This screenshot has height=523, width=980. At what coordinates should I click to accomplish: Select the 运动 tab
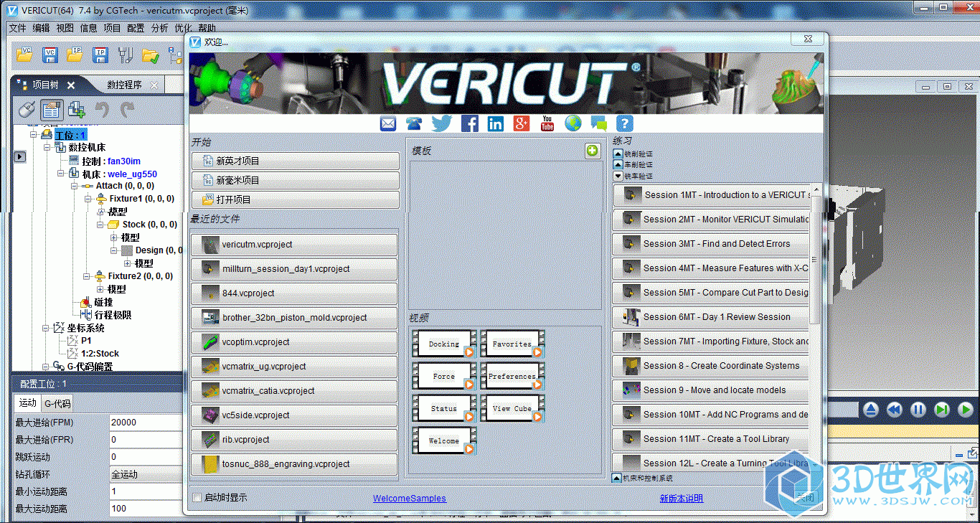(x=28, y=403)
